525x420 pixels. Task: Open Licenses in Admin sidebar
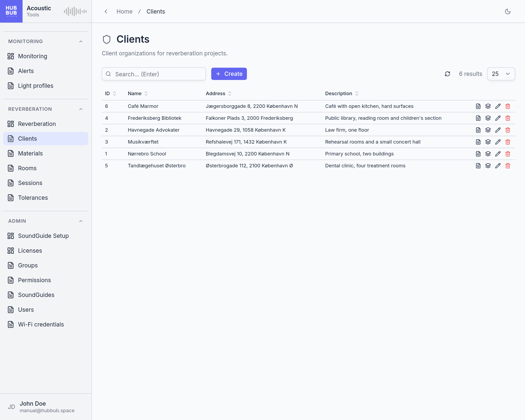(46, 251)
